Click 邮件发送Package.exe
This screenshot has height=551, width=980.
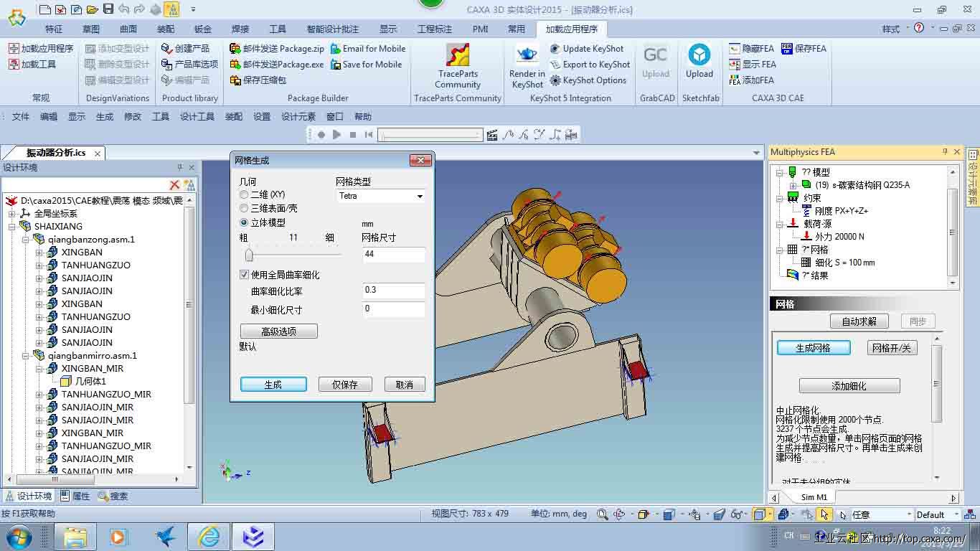276,65
